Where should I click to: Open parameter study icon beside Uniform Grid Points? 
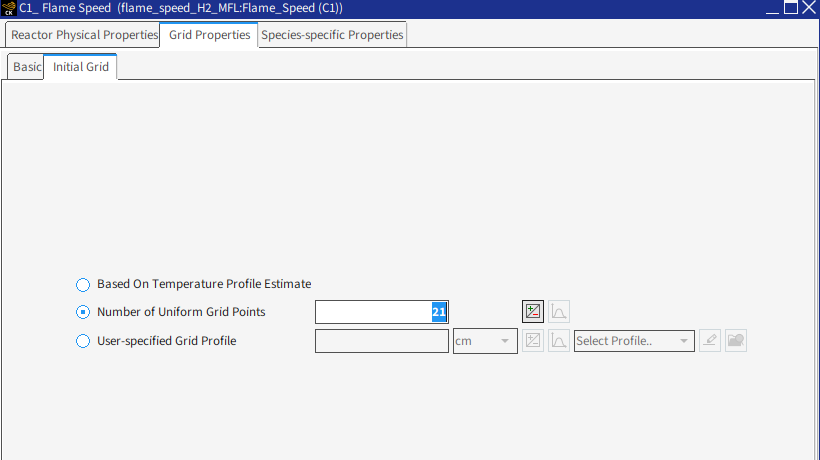click(x=533, y=312)
